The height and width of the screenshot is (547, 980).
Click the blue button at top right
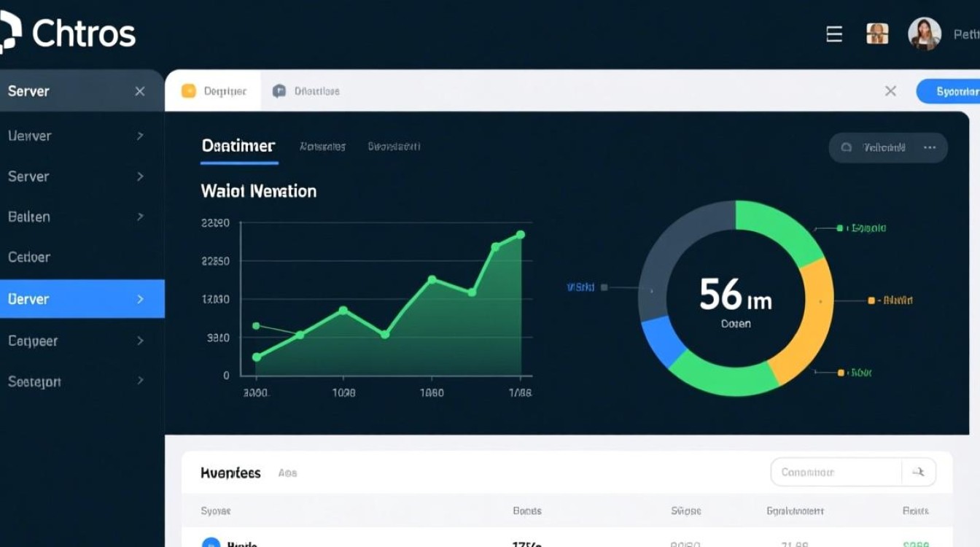(948, 91)
